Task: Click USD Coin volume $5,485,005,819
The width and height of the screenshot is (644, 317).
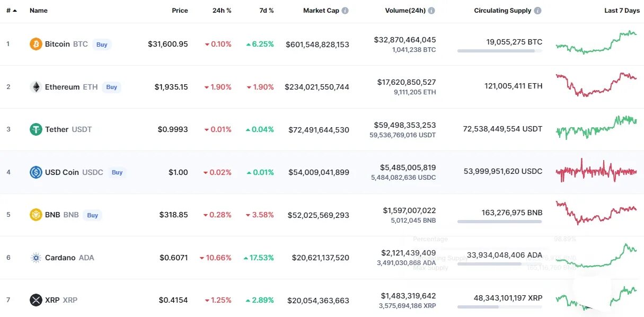Action: pos(408,168)
